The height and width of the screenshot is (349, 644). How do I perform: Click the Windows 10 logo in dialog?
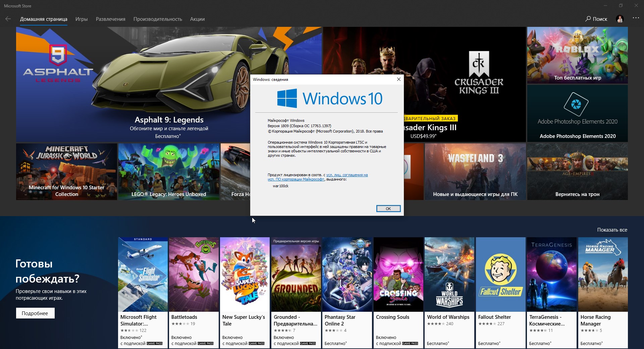330,98
